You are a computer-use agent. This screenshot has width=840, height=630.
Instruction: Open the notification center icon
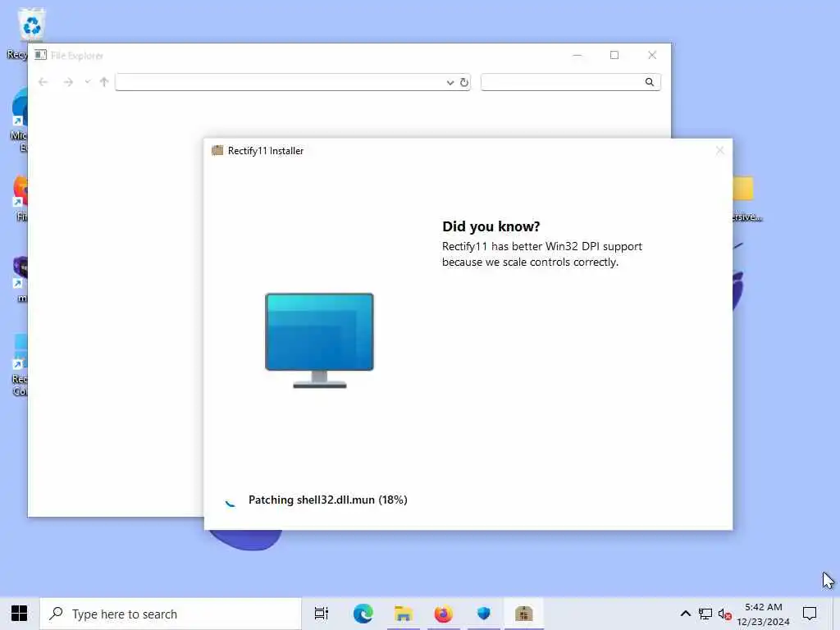[x=809, y=614]
